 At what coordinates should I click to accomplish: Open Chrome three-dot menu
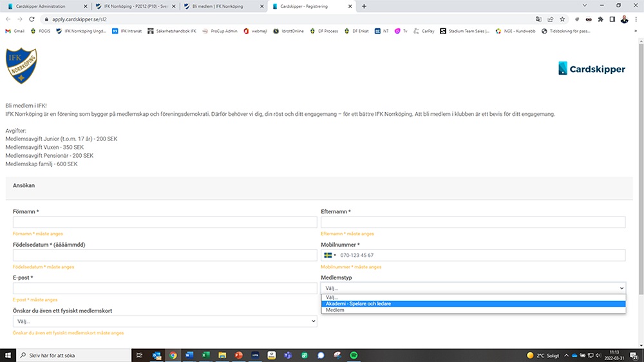coord(636,19)
